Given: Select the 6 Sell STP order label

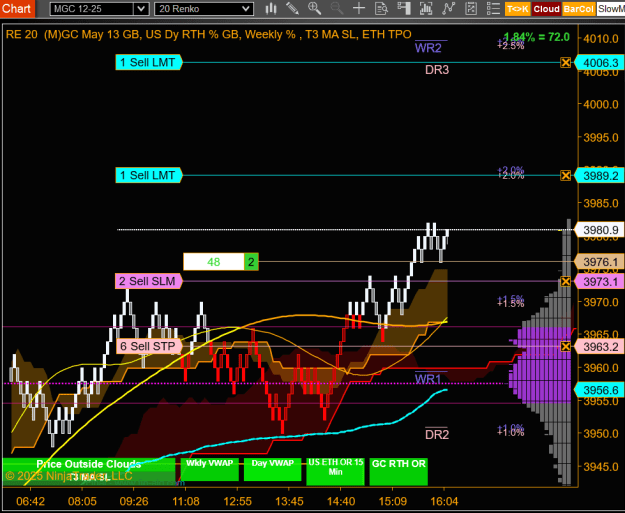Looking at the screenshot, I should pos(148,346).
